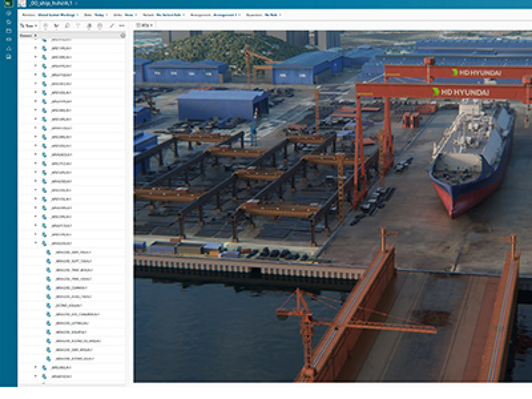The image size is (532, 399).
Task: Open the Arrangement dropdown
Action: tap(227, 15)
